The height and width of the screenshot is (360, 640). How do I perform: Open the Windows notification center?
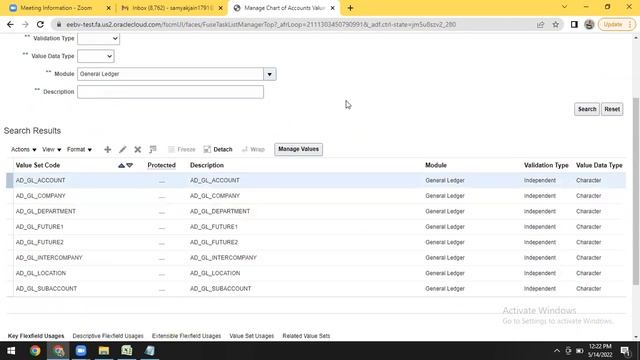point(625,351)
